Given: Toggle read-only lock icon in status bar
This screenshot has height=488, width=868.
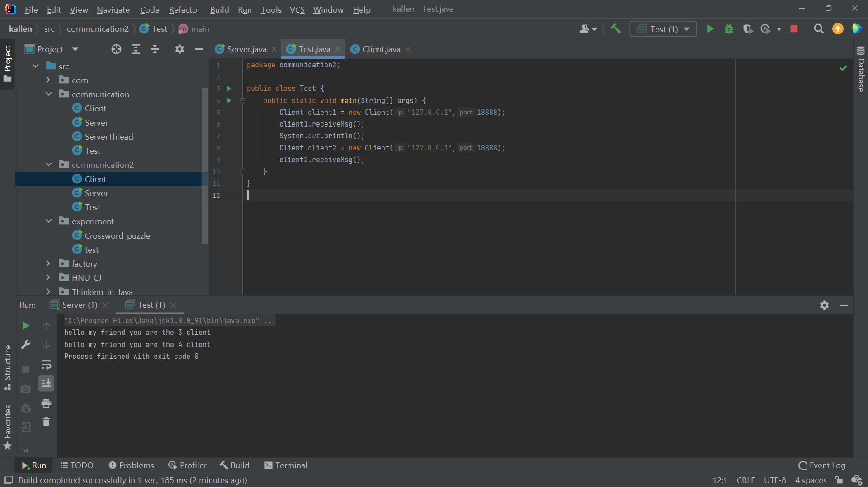Looking at the screenshot, I should click(839, 480).
